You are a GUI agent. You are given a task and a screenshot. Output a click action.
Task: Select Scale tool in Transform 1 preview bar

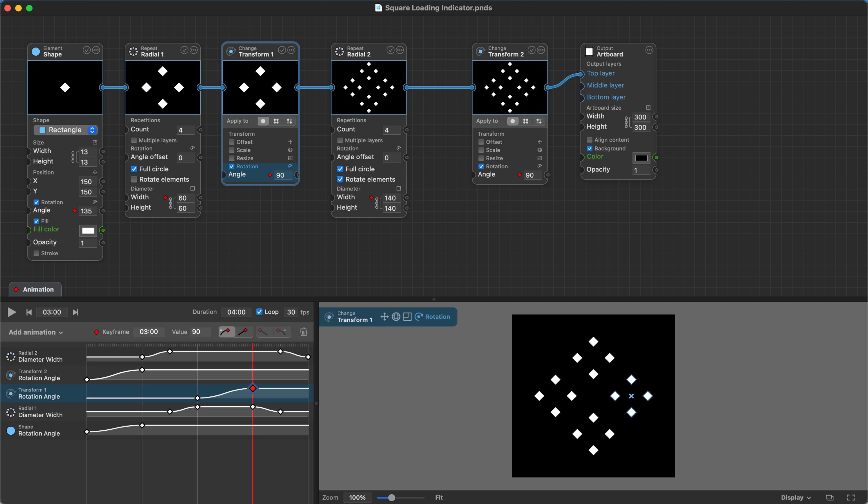[396, 316]
